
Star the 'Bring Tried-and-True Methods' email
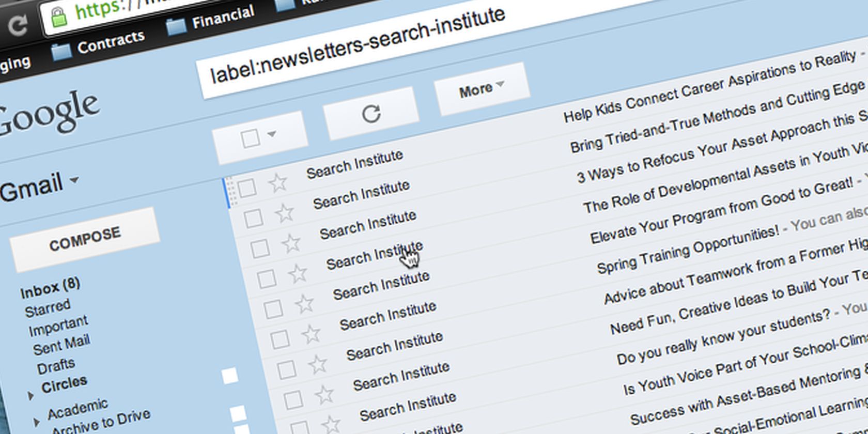click(x=285, y=213)
